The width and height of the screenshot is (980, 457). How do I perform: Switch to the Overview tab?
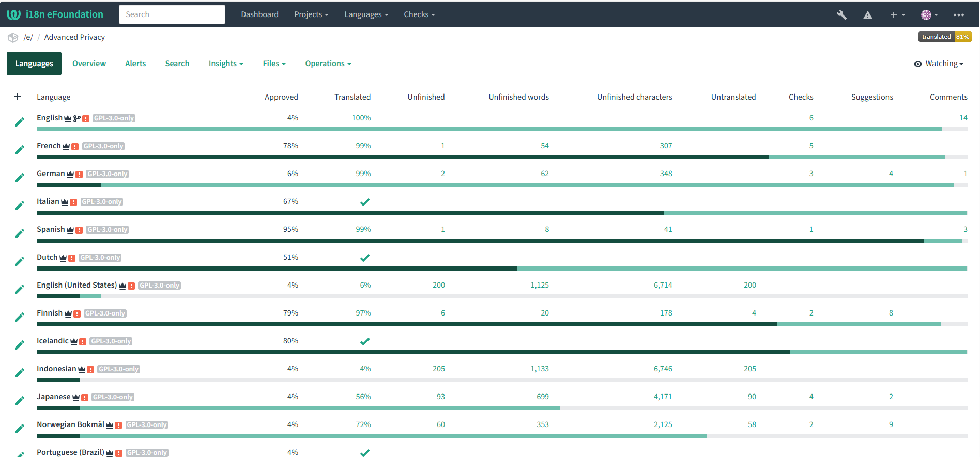[x=89, y=64]
